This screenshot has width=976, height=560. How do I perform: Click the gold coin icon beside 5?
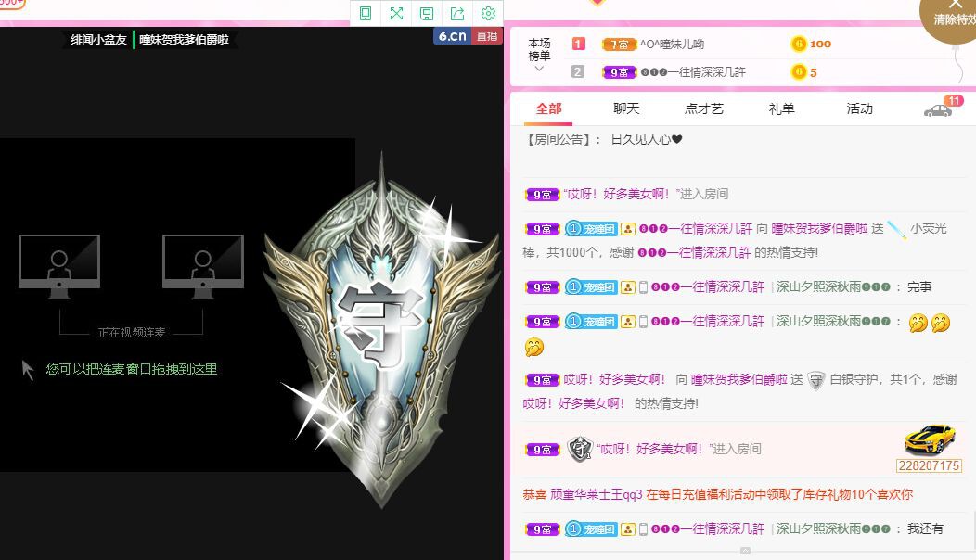click(x=799, y=72)
